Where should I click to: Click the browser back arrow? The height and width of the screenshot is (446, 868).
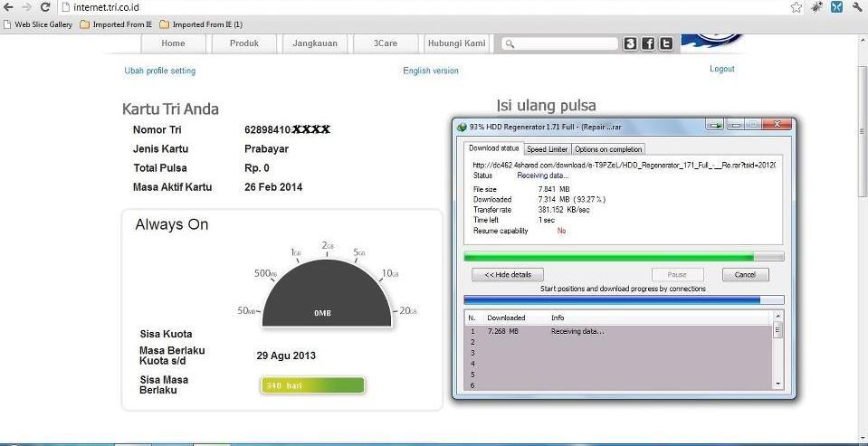click(x=8, y=7)
